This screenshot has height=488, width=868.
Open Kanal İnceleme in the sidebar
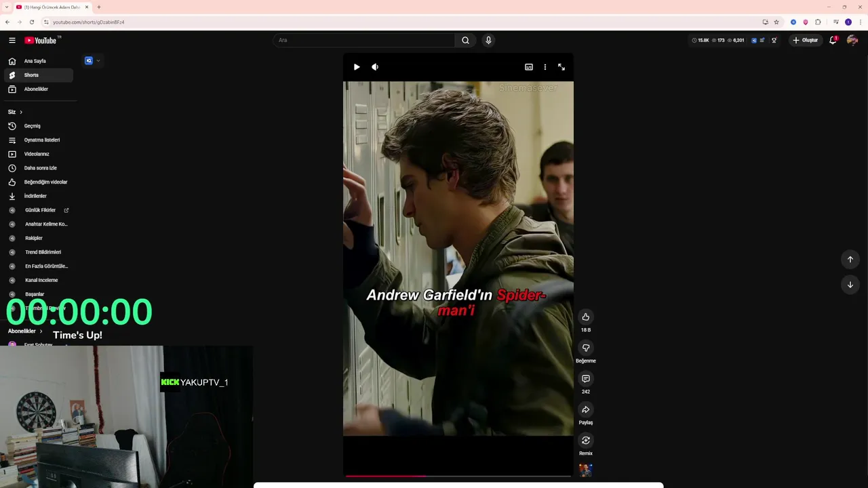point(39,281)
